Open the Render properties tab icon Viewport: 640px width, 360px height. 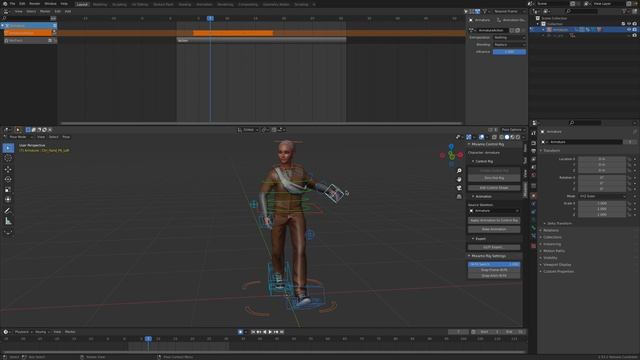point(533,143)
